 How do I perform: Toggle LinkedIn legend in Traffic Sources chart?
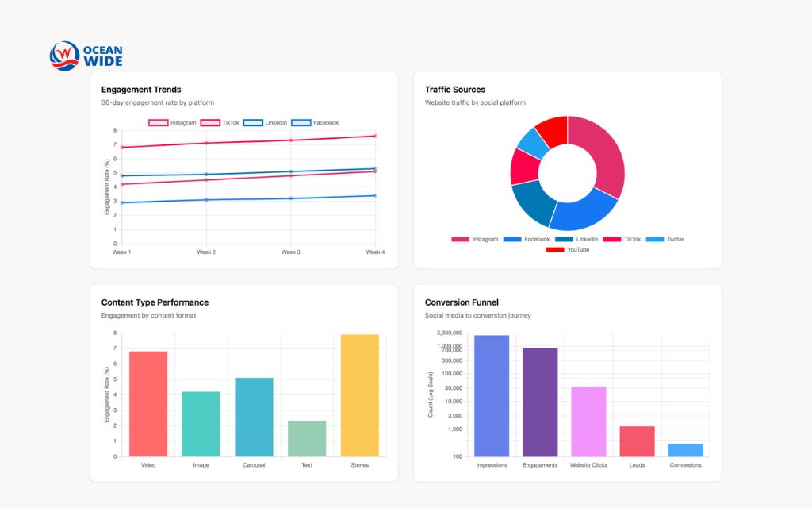[x=576, y=240]
